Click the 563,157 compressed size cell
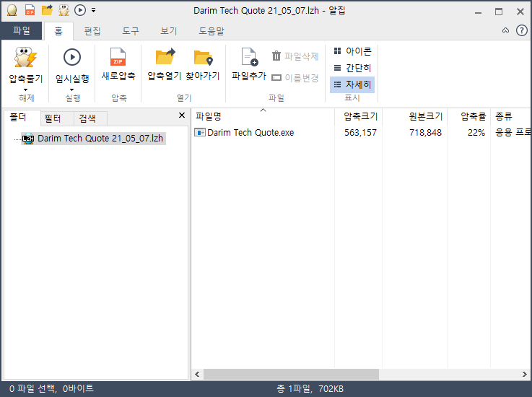 tap(360, 132)
